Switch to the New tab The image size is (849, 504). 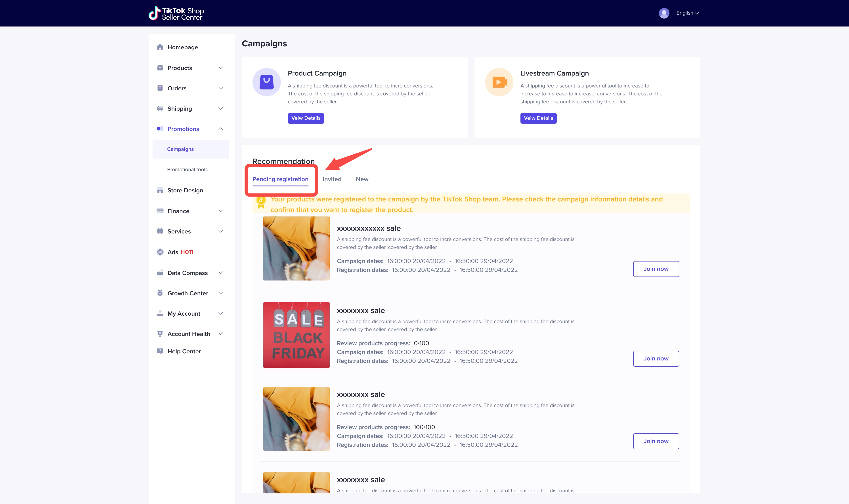362,179
